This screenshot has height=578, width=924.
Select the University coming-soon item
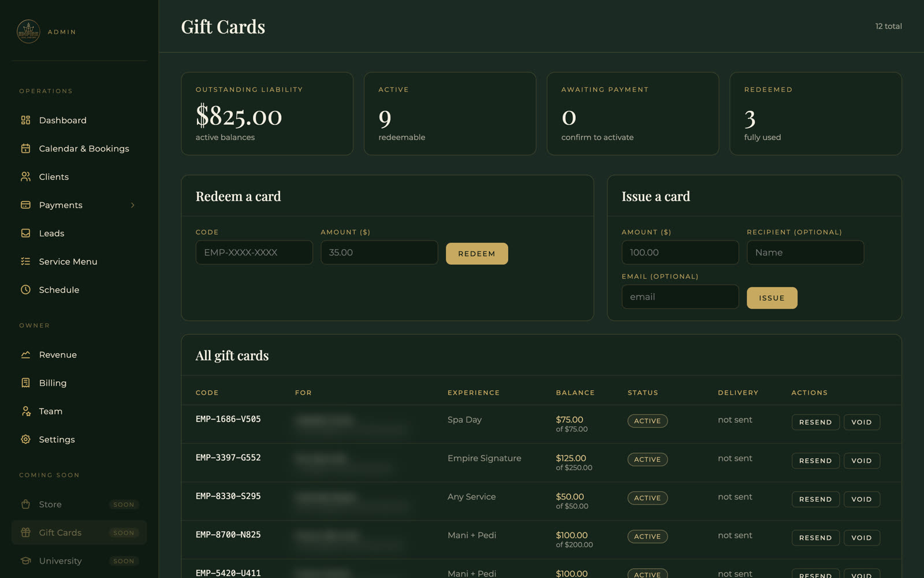[79, 561]
